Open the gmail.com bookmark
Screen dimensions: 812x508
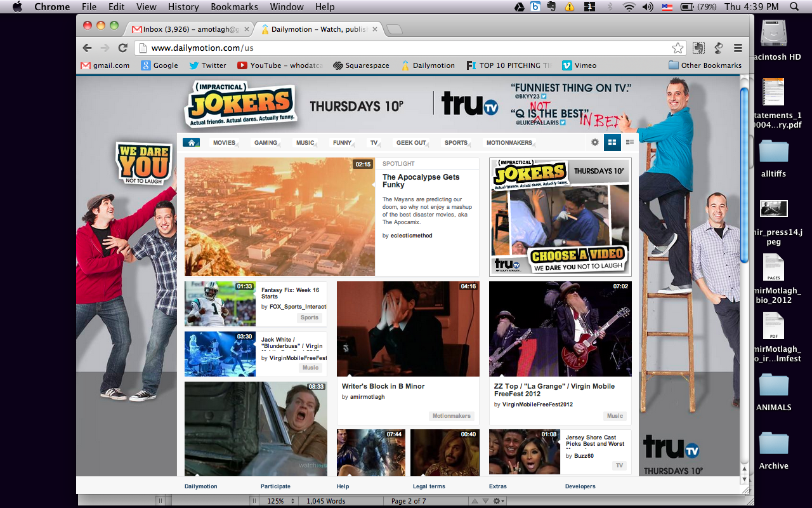(105, 65)
